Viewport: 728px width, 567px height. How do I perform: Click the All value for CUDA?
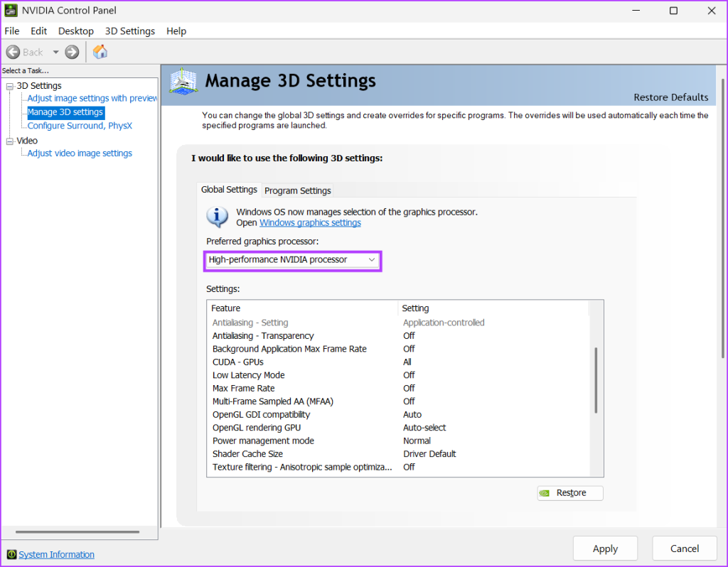[407, 362]
